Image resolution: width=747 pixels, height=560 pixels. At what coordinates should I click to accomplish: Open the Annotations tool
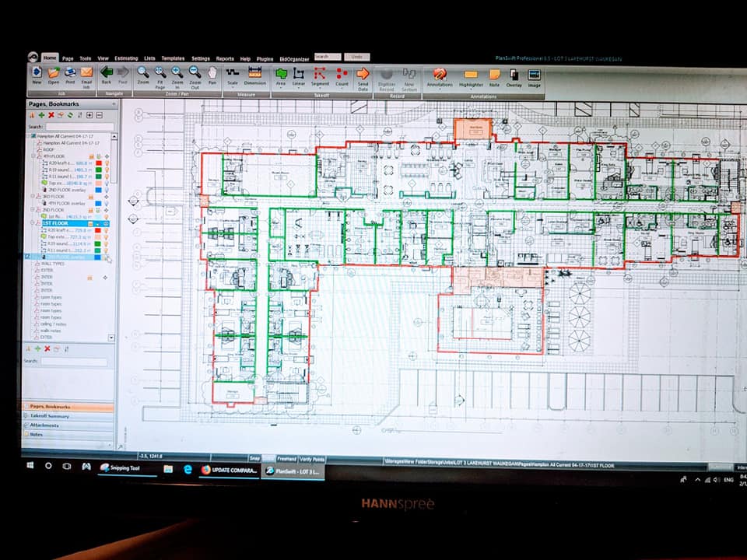pyautogui.click(x=439, y=75)
